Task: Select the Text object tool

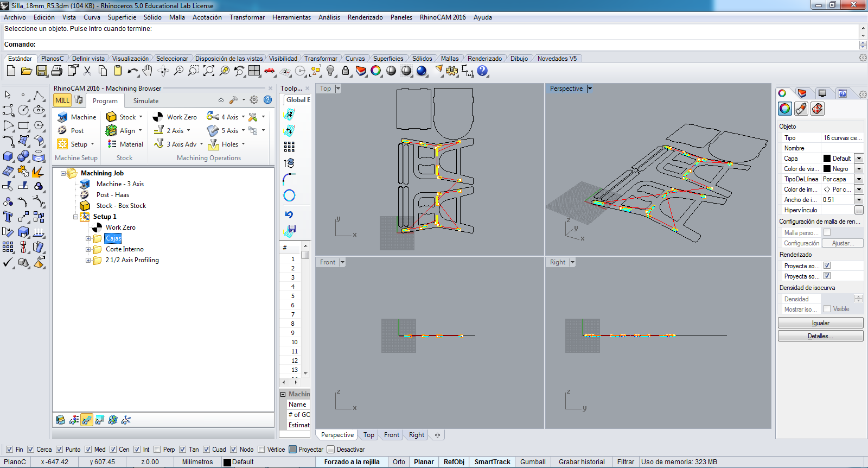Action: pyautogui.click(x=8, y=217)
